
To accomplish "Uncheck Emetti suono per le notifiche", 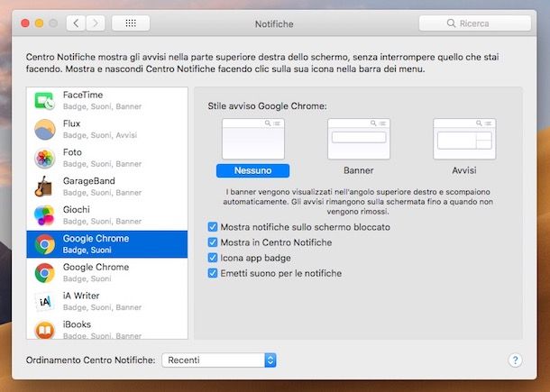I will click(213, 273).
